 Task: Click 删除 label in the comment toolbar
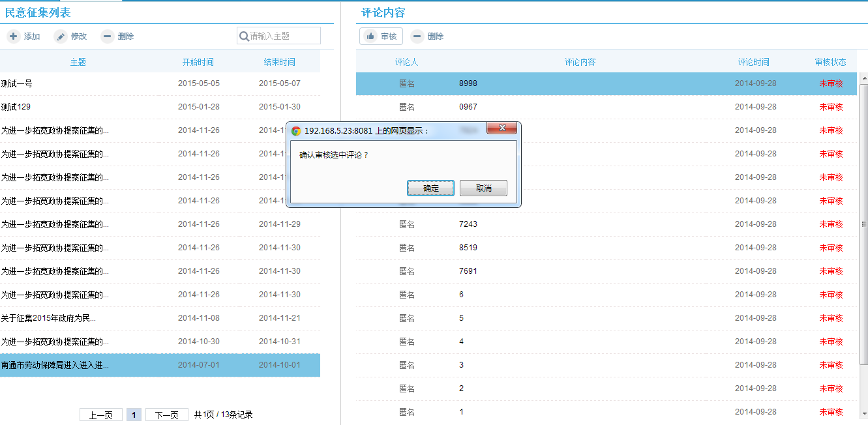[436, 37]
